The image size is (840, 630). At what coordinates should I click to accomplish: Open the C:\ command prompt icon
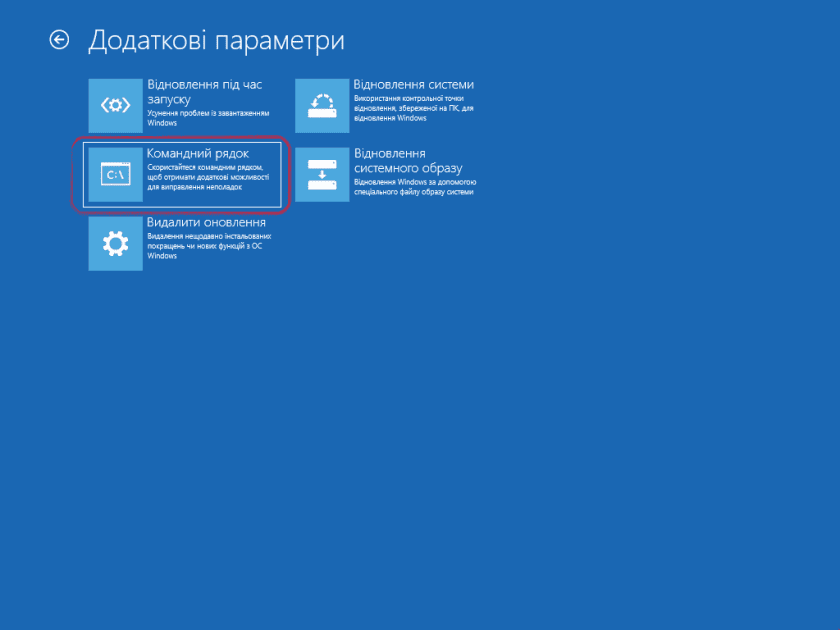click(115, 175)
